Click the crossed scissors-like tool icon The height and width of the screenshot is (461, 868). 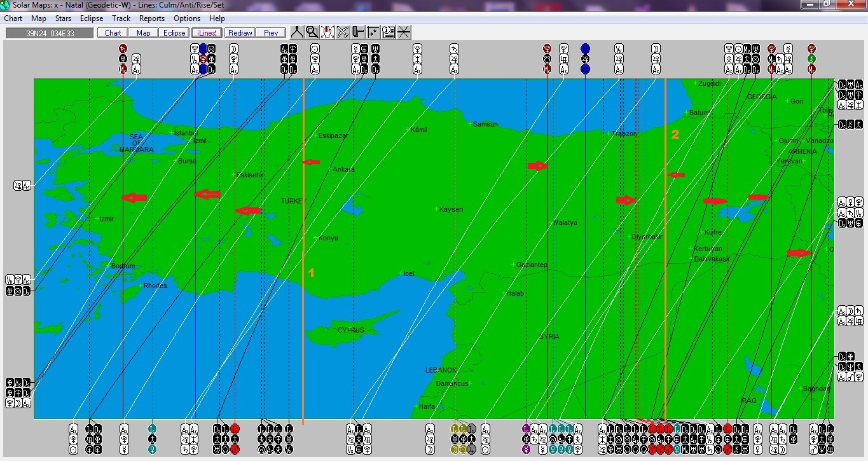343,32
